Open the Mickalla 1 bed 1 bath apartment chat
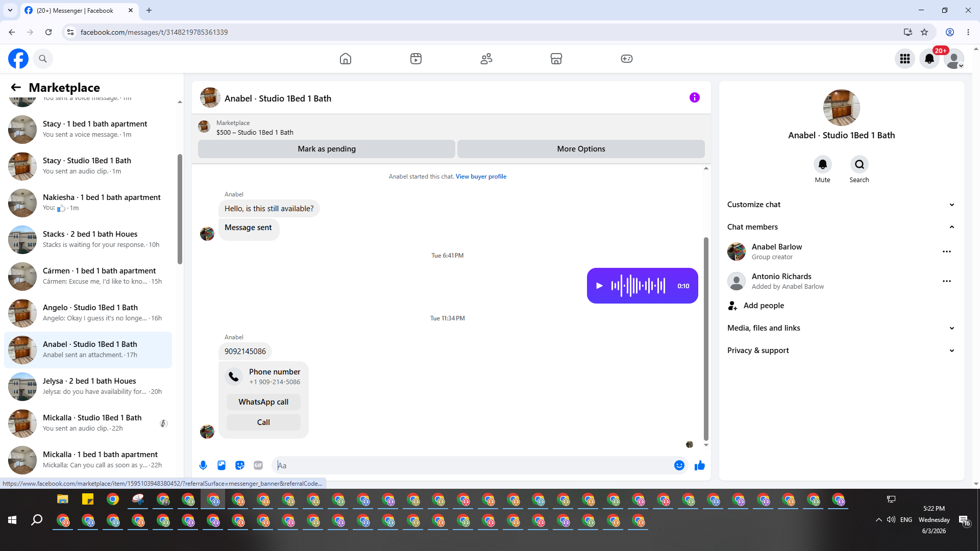980x551 pixels. [88, 460]
